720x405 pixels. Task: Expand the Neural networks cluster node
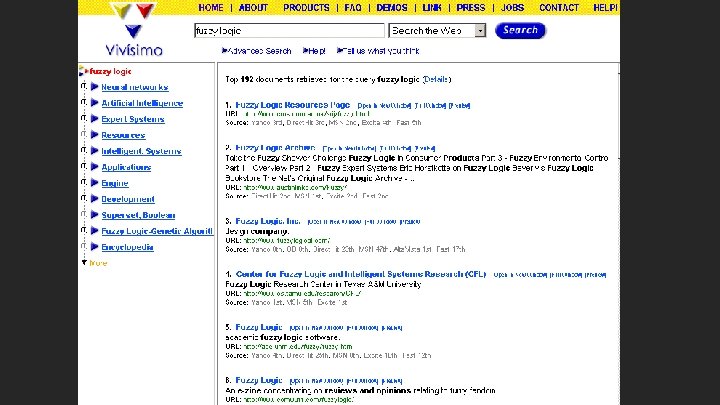click(x=84, y=86)
